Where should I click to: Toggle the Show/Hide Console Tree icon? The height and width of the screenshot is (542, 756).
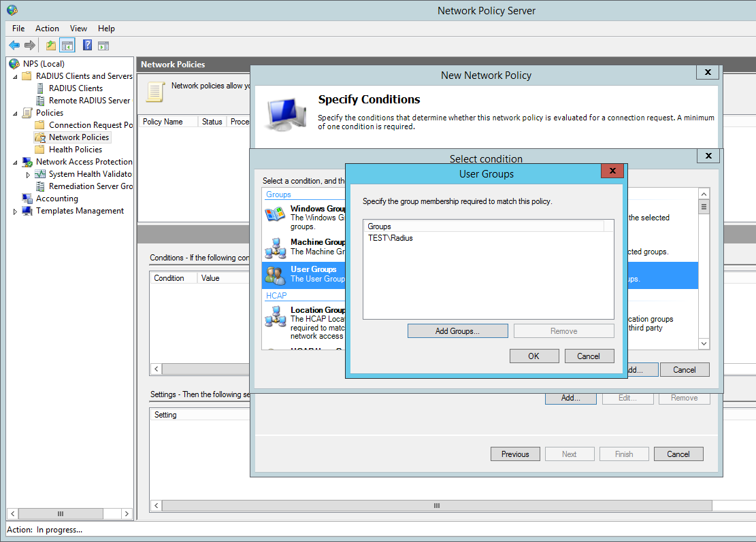click(67, 46)
